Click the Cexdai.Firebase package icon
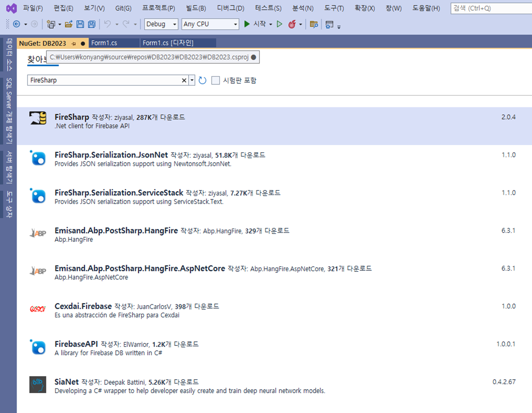This screenshot has height=413, width=532. (x=38, y=309)
